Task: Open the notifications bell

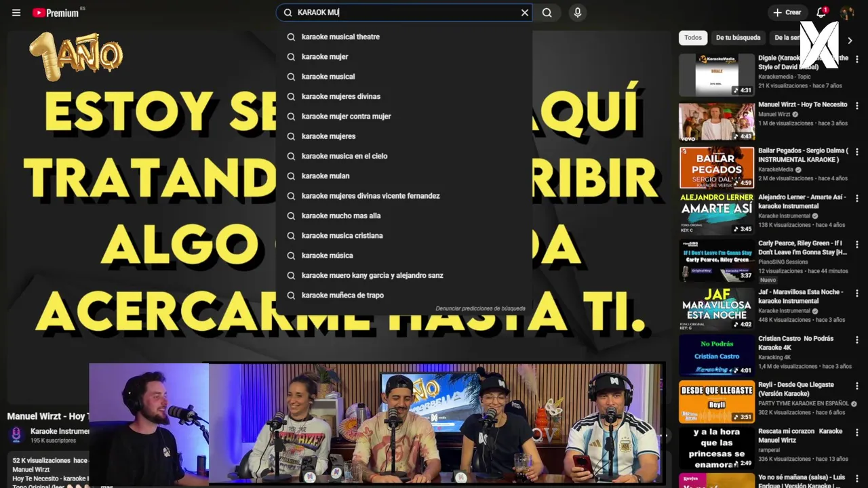Action: 821,12
